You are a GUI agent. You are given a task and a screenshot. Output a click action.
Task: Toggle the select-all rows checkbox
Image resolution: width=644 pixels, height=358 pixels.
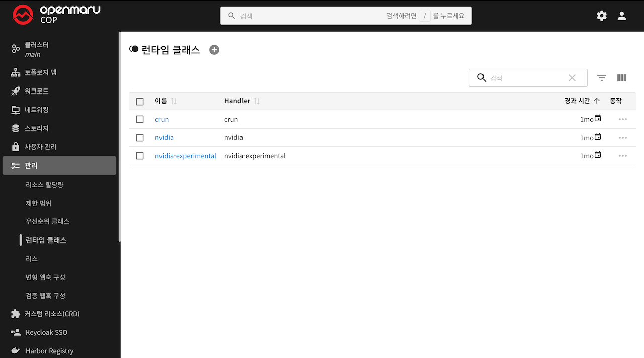click(x=140, y=101)
